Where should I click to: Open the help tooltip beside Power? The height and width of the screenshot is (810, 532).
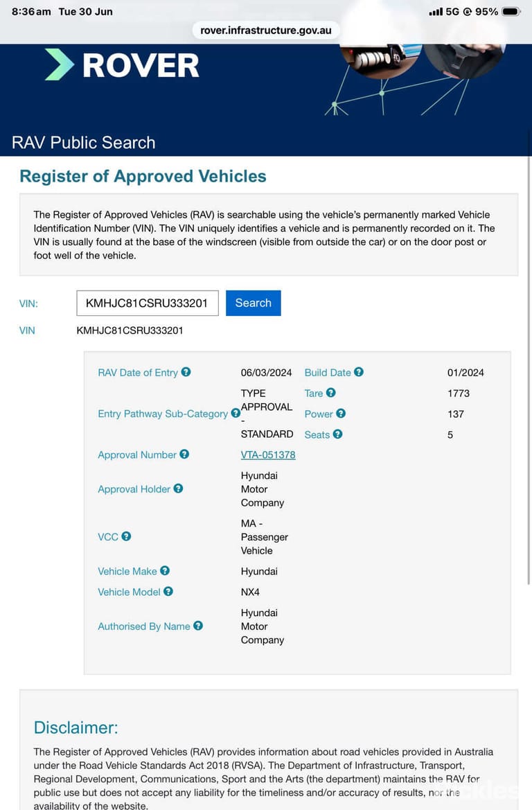tap(341, 413)
